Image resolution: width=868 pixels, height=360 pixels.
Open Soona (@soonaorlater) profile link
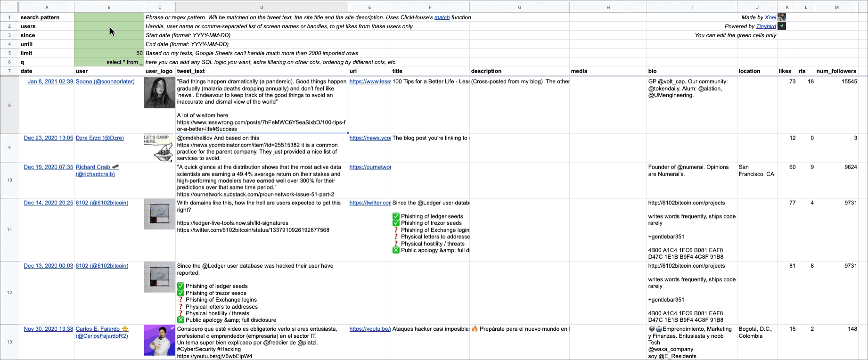(x=105, y=82)
